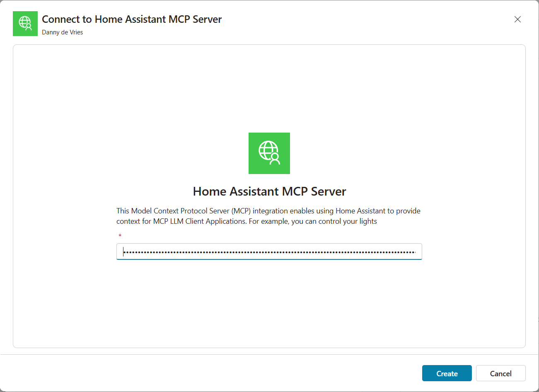
Task: Focus the masked required input field
Action: click(269, 252)
